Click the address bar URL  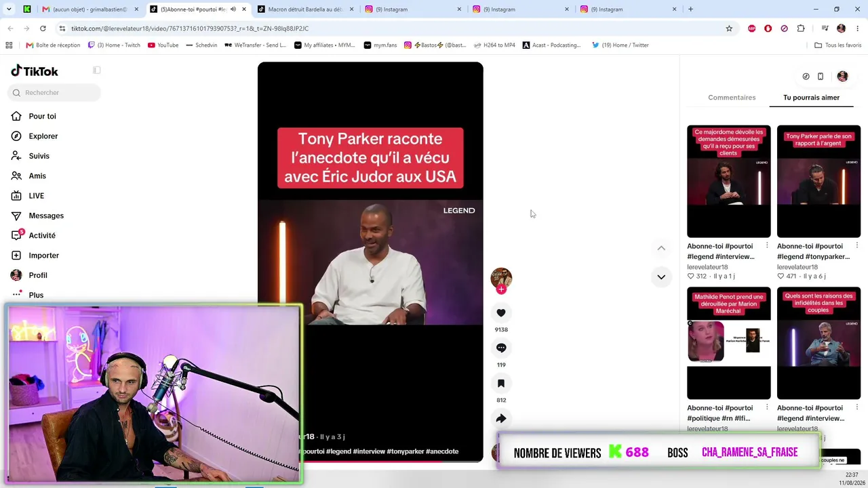(x=190, y=28)
